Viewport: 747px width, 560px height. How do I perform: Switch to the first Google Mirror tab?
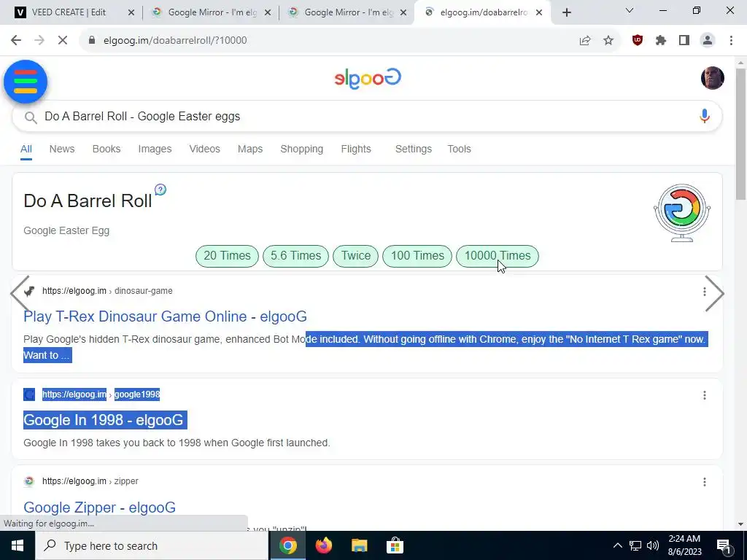[212, 12]
